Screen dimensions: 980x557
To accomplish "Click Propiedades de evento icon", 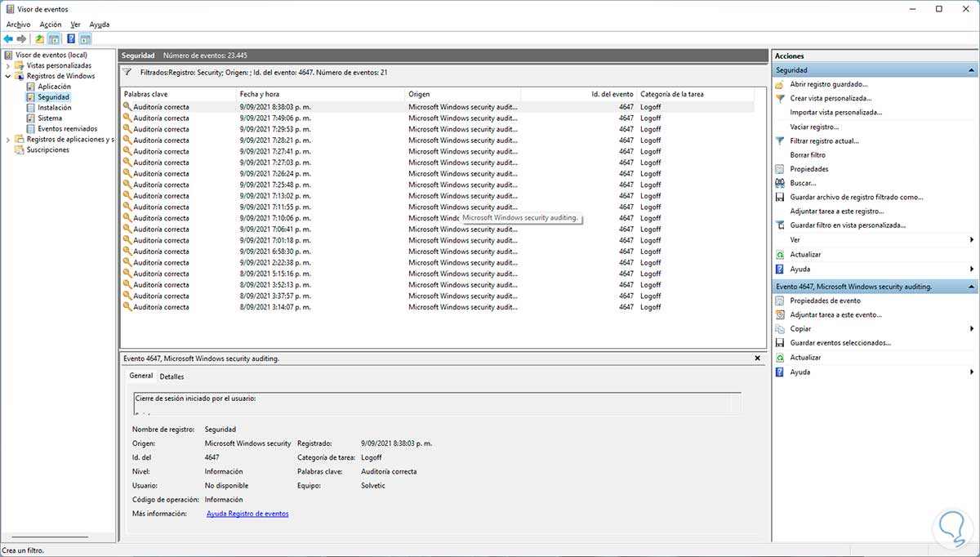I will pyautogui.click(x=781, y=301).
